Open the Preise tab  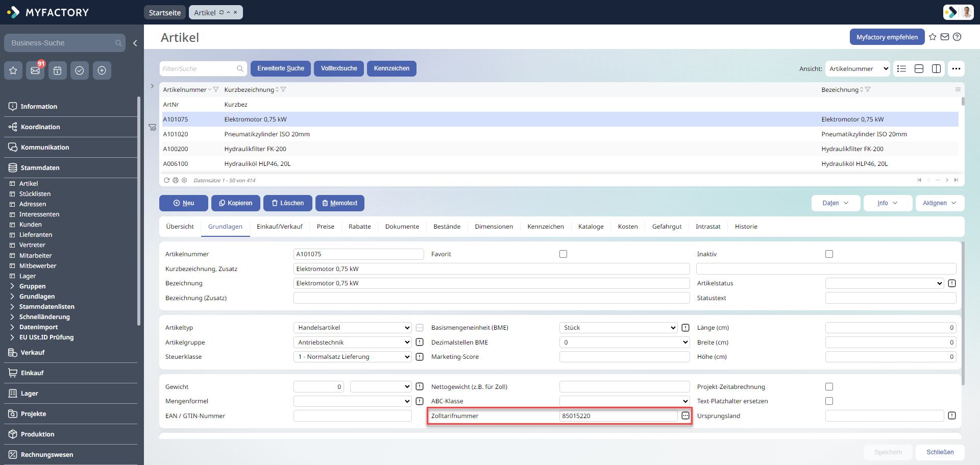pos(326,227)
